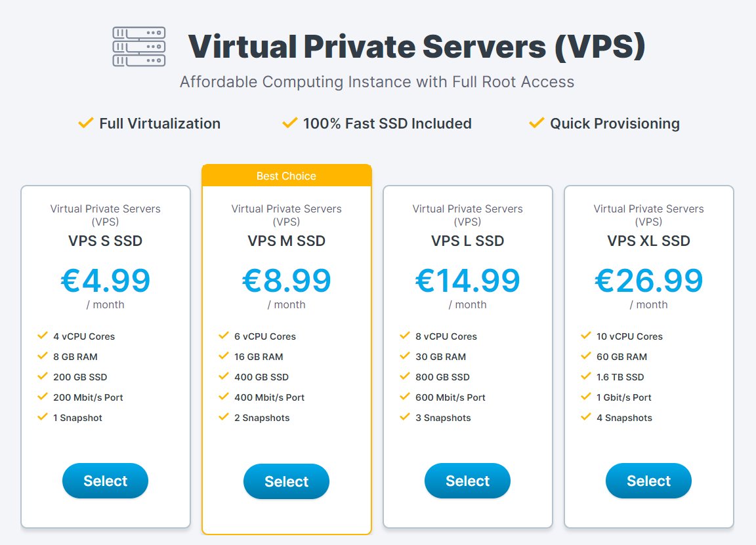Choose the VPS S SSD plan Select button
The height and width of the screenshot is (545, 756).
point(105,481)
